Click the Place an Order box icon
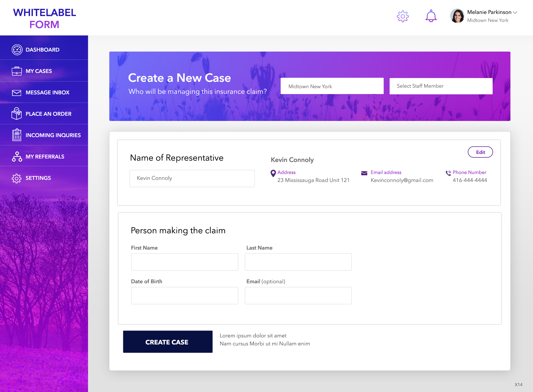 (17, 114)
